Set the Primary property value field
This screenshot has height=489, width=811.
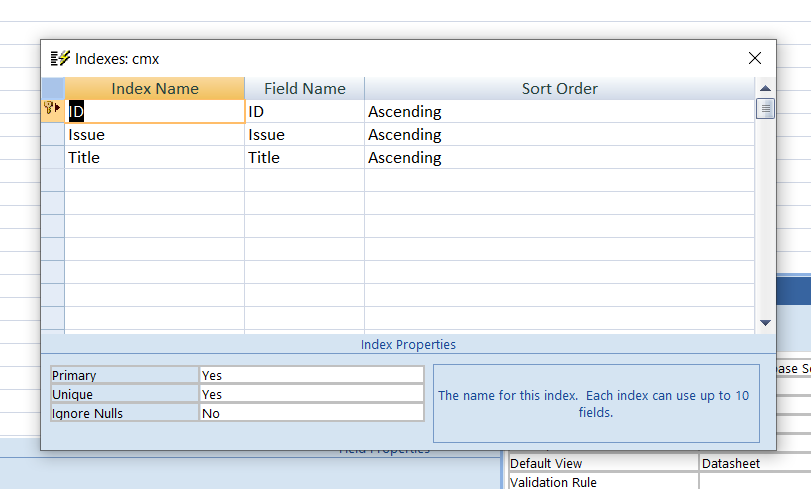[312, 375]
